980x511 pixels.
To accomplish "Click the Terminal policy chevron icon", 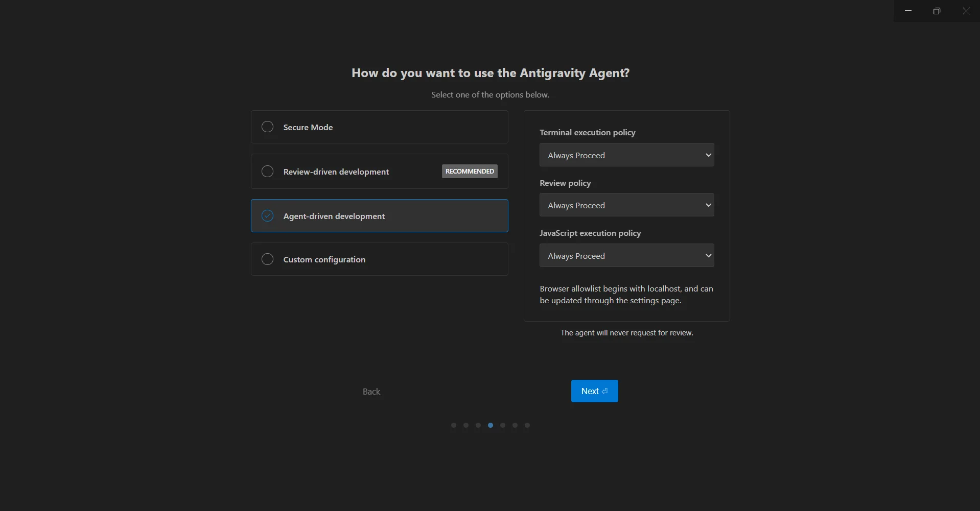I will click(708, 155).
